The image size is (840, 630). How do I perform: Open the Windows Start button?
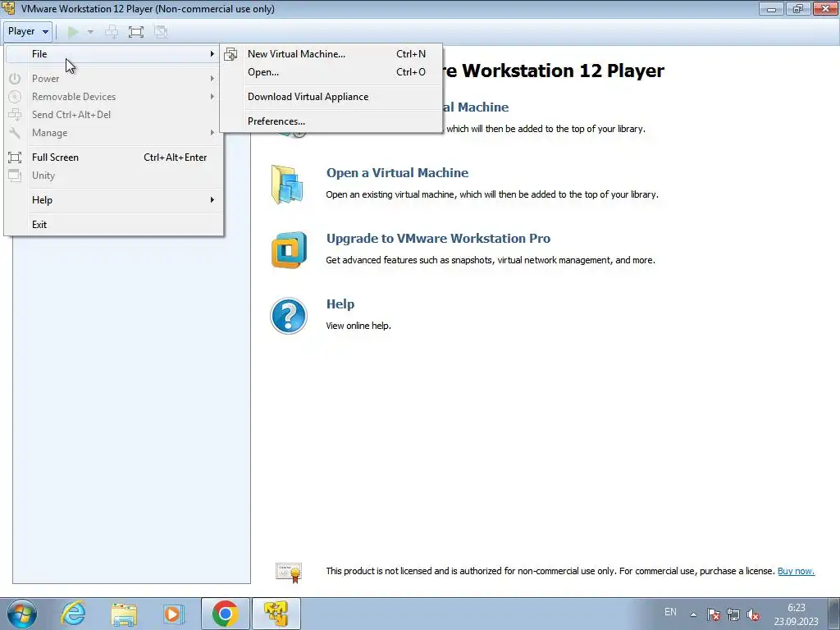(x=22, y=614)
